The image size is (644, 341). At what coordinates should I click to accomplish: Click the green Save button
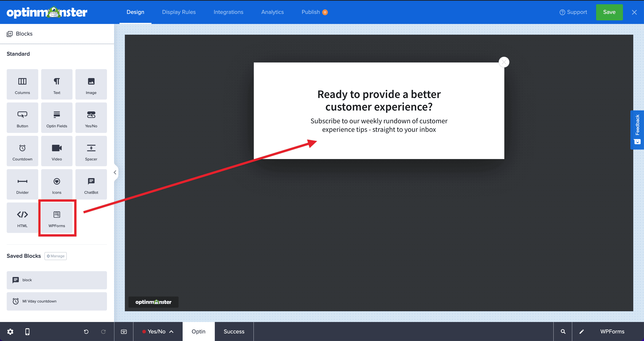[x=609, y=12]
